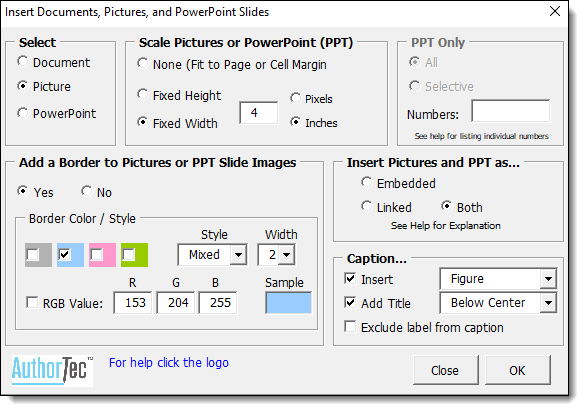Click the G value field showing 204

175,303
